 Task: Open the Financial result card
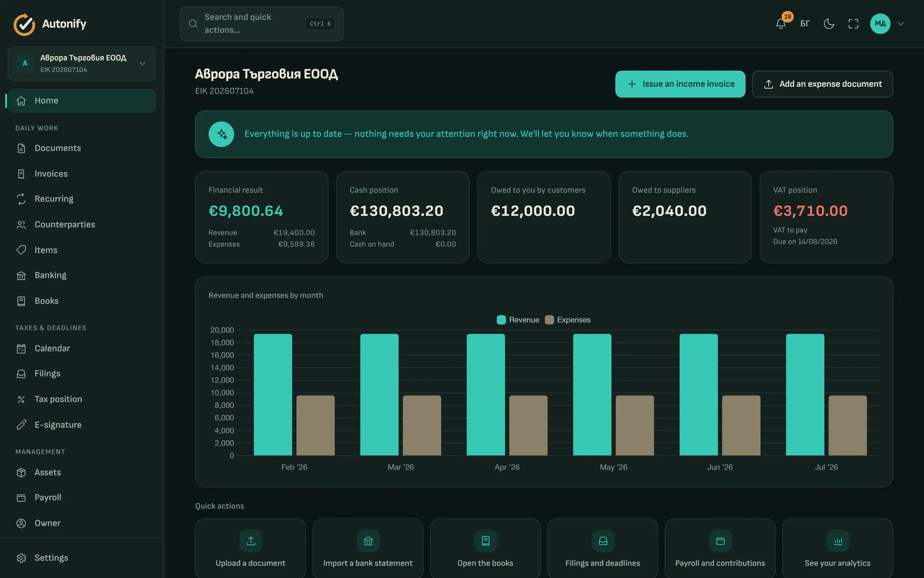[x=262, y=217]
